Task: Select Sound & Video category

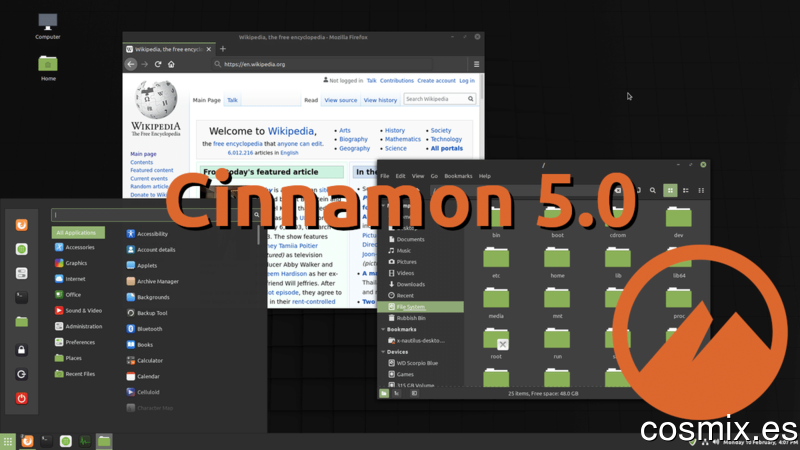Action: [x=78, y=311]
